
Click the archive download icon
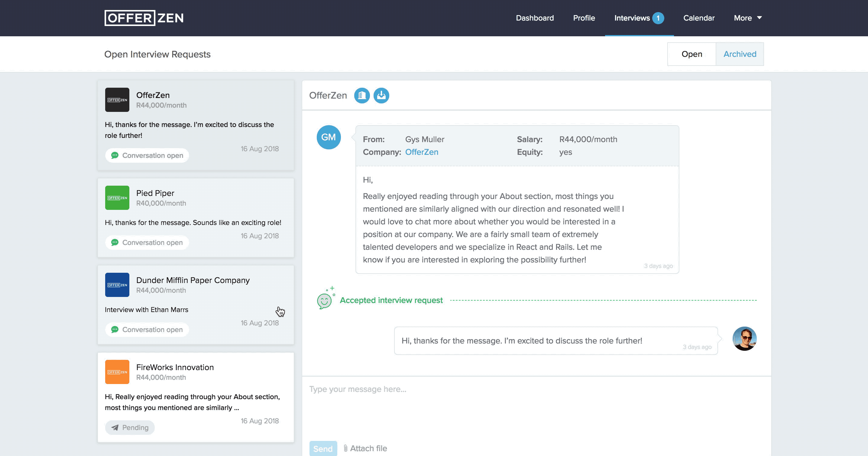381,95
